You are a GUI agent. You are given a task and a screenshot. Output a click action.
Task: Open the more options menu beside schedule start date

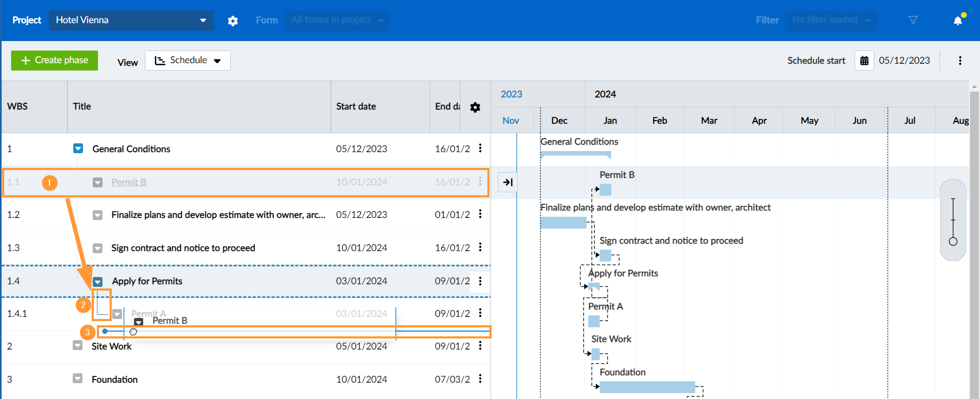tap(960, 61)
